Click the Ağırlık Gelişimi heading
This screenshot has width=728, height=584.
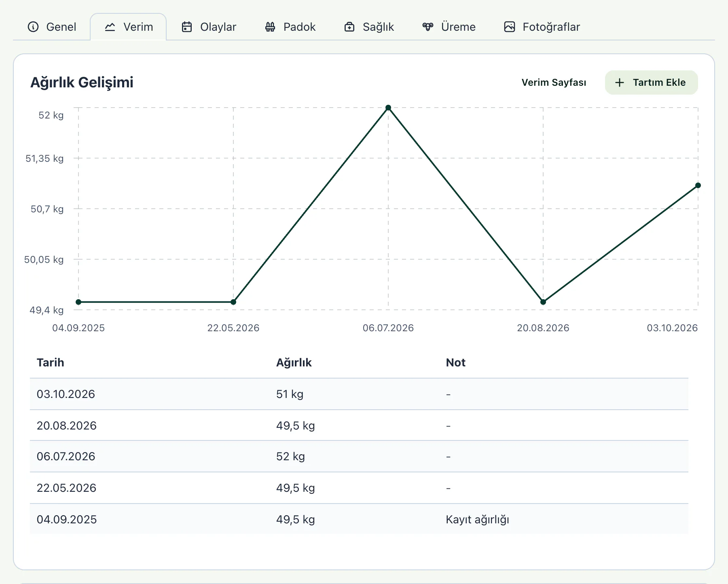pyautogui.click(x=82, y=82)
